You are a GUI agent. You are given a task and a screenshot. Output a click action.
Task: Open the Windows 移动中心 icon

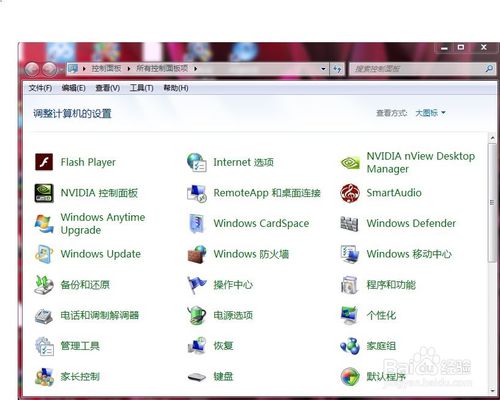[349, 254]
